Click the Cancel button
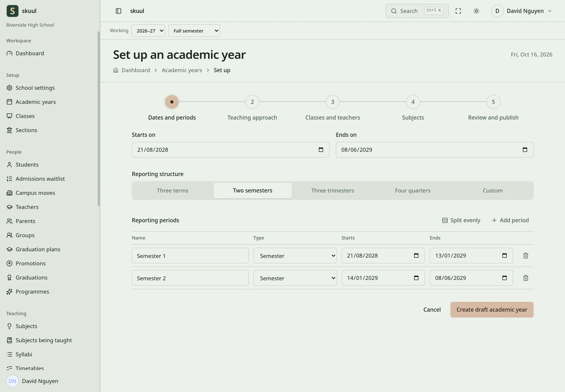 click(432, 310)
